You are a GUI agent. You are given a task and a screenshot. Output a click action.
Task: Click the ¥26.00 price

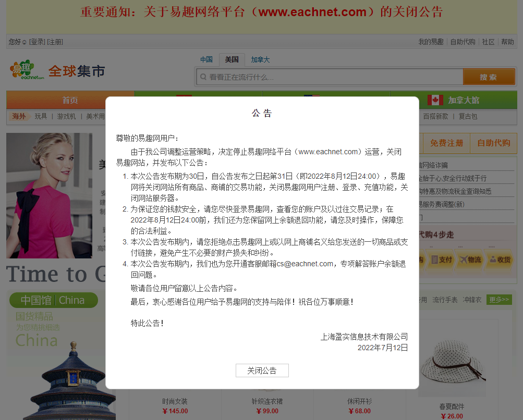click(x=452, y=416)
